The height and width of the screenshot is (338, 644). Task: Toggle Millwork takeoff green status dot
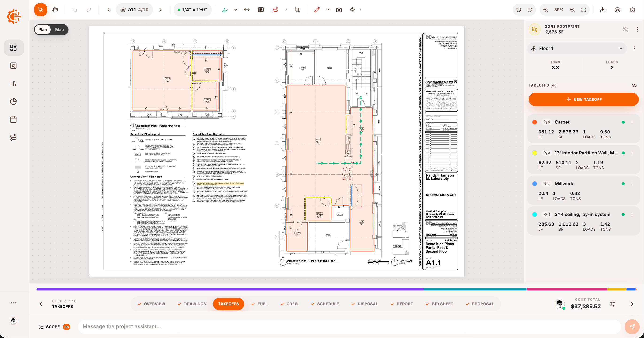click(x=623, y=184)
